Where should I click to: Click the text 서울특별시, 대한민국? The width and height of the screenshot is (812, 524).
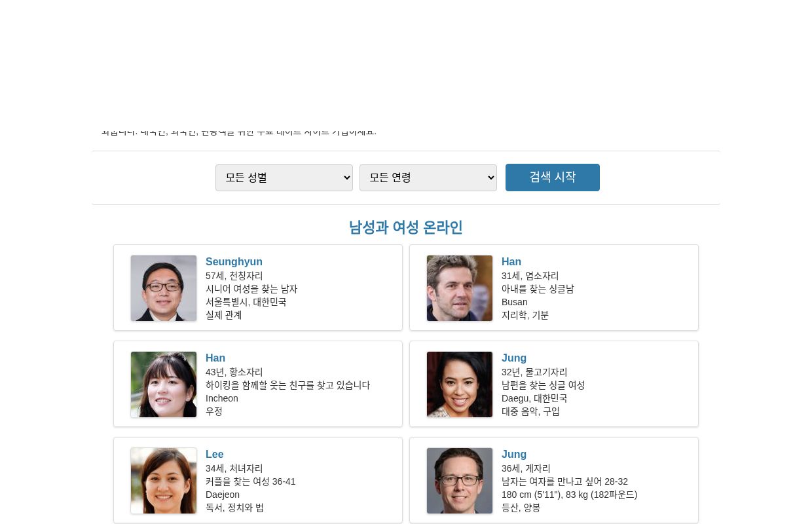coord(246,302)
